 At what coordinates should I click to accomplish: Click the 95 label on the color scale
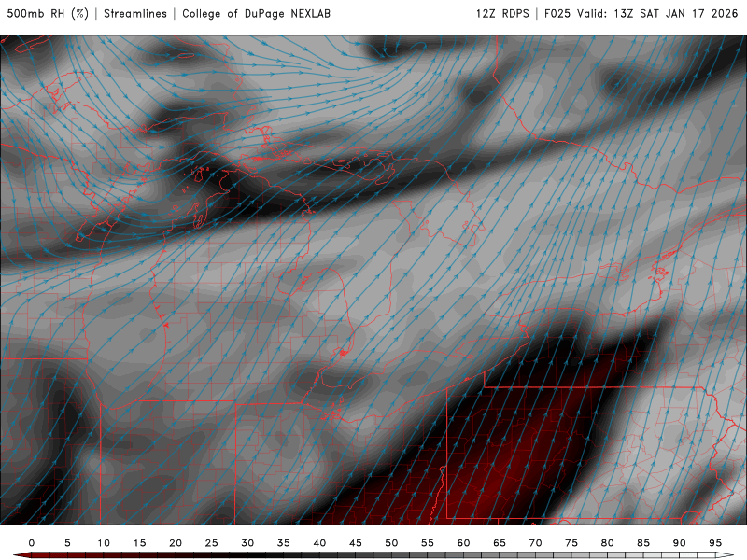(x=715, y=543)
